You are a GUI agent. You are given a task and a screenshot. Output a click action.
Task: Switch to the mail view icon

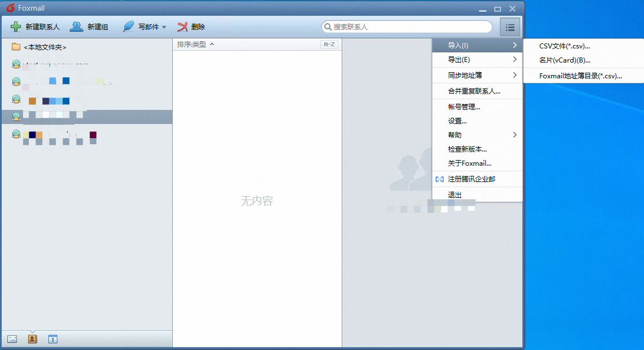[x=12, y=339]
